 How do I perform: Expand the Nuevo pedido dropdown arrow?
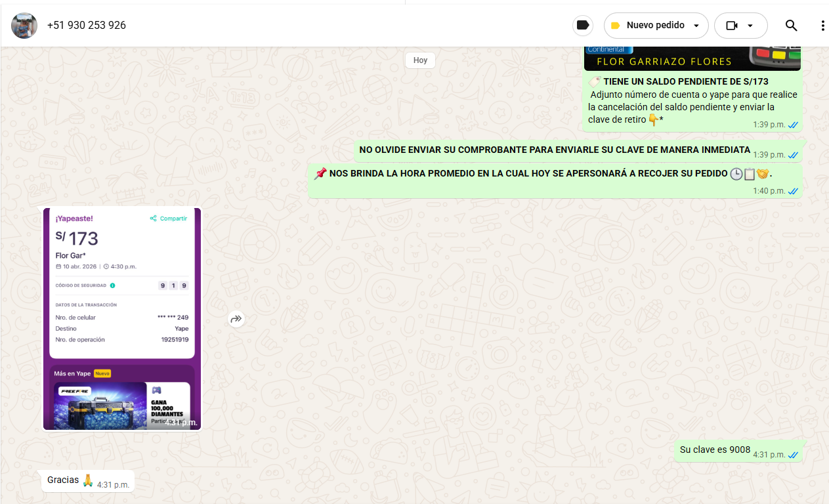click(x=697, y=26)
